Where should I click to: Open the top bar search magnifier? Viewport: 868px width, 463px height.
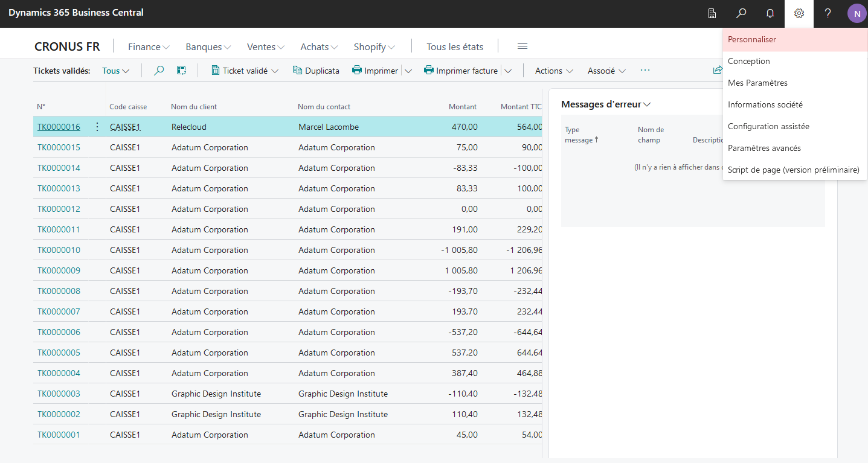[x=741, y=13]
